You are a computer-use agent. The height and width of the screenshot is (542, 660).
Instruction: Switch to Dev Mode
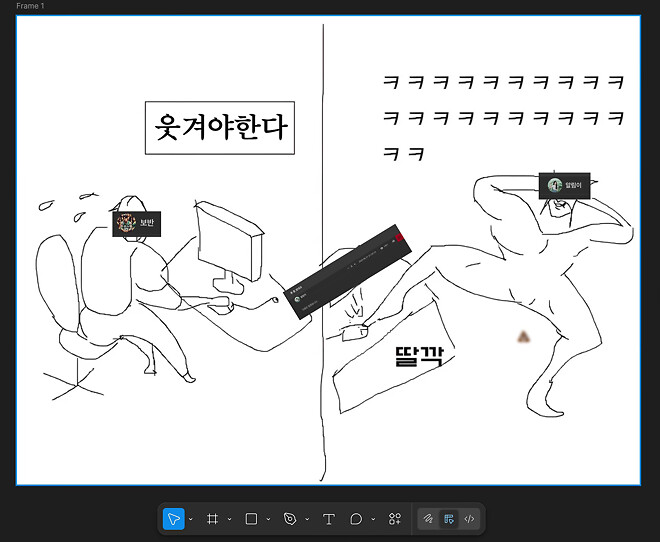tap(469, 519)
